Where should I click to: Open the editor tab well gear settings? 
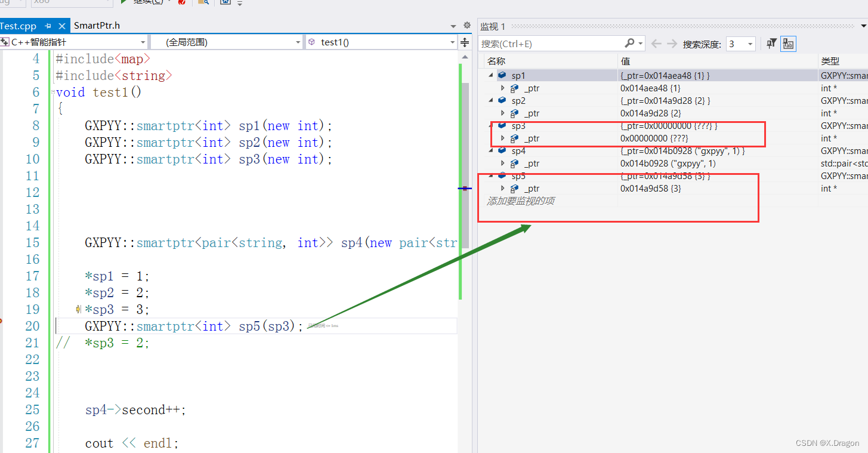(x=467, y=26)
